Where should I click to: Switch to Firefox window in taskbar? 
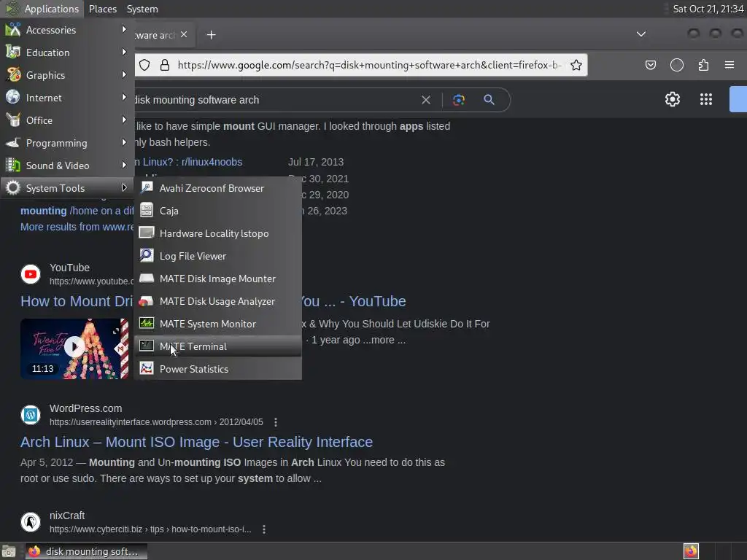coord(86,551)
